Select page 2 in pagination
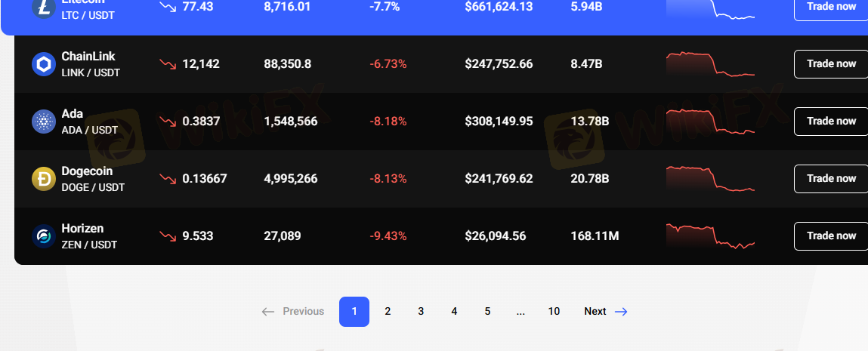Viewport: 868px width, 351px height. point(388,312)
